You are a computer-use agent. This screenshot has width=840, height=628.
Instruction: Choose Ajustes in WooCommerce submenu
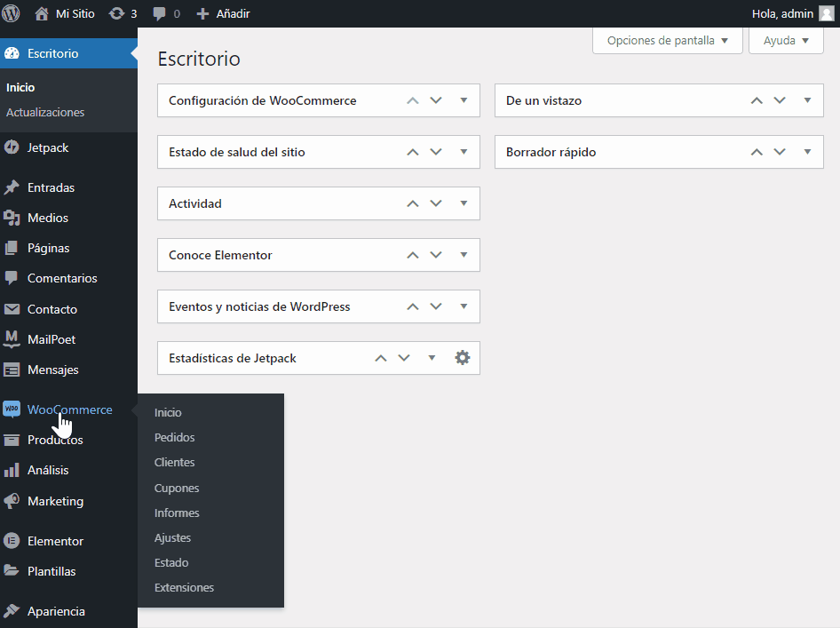click(172, 538)
